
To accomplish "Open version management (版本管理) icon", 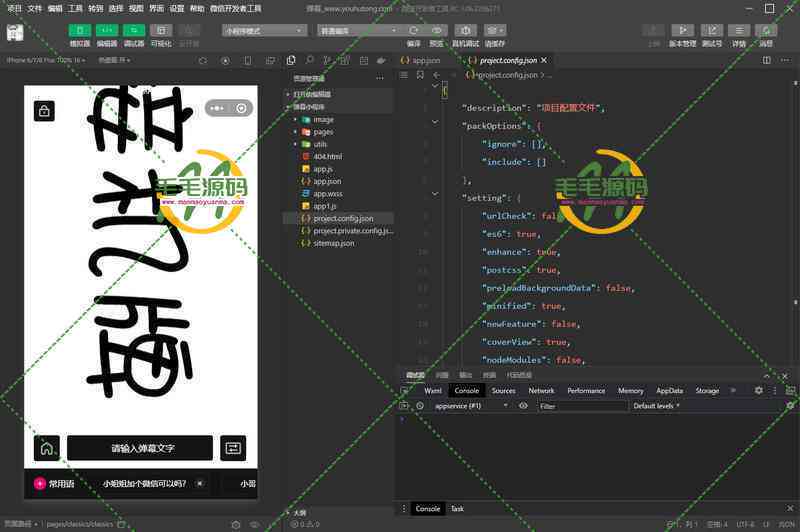I will (x=683, y=31).
